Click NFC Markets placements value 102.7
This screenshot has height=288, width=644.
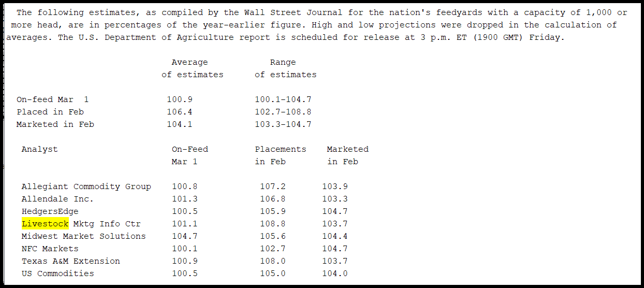point(273,249)
